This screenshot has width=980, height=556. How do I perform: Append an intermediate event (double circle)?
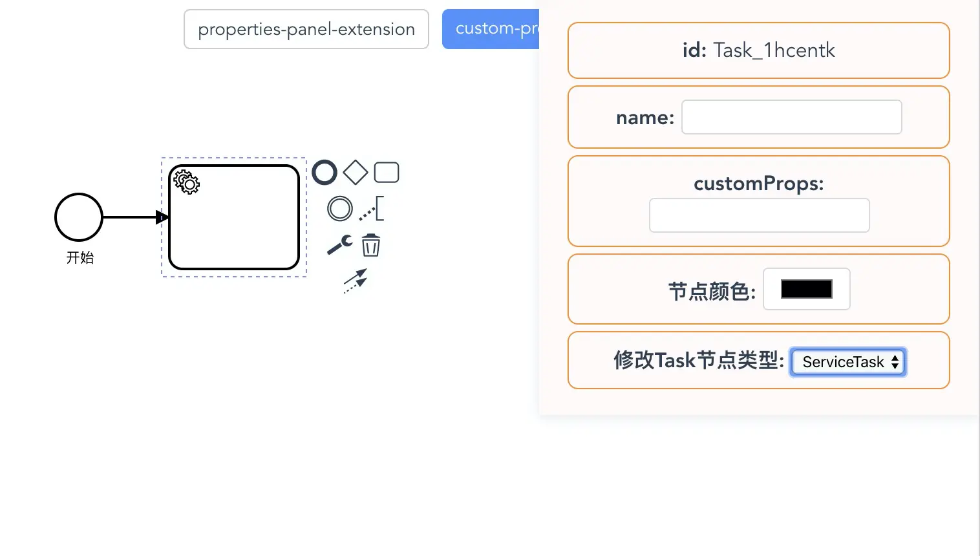coord(339,209)
